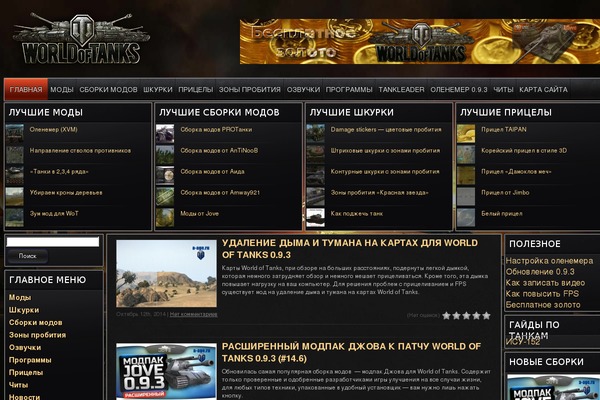Viewport: 600px width, 400px height.
Task: Click thumbnail beside Зоны пробития «Красная звезда»
Action: (x=316, y=196)
